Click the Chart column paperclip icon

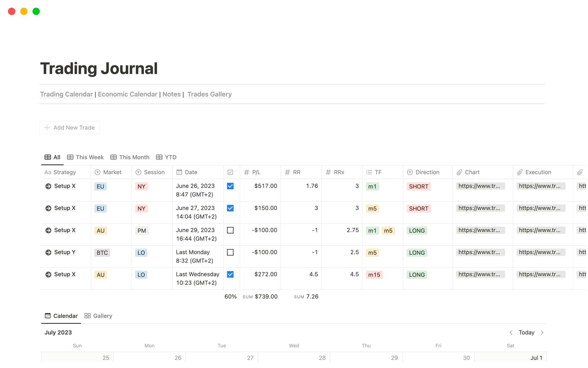coord(459,172)
